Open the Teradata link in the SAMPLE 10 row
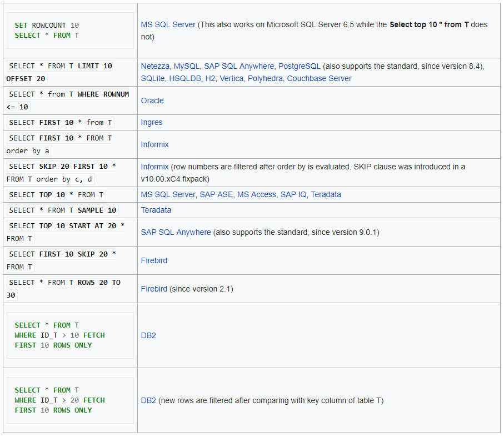The height and width of the screenshot is (437, 504). (156, 210)
